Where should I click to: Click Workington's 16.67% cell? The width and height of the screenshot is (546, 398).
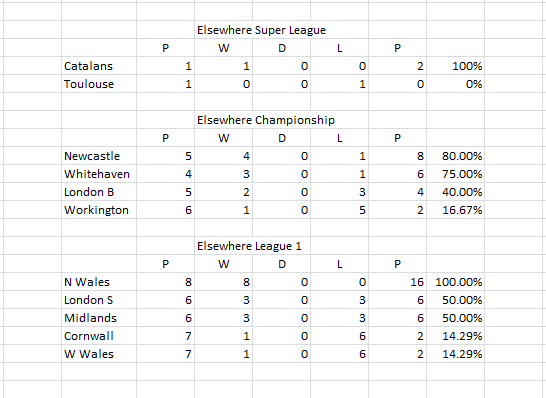455,210
